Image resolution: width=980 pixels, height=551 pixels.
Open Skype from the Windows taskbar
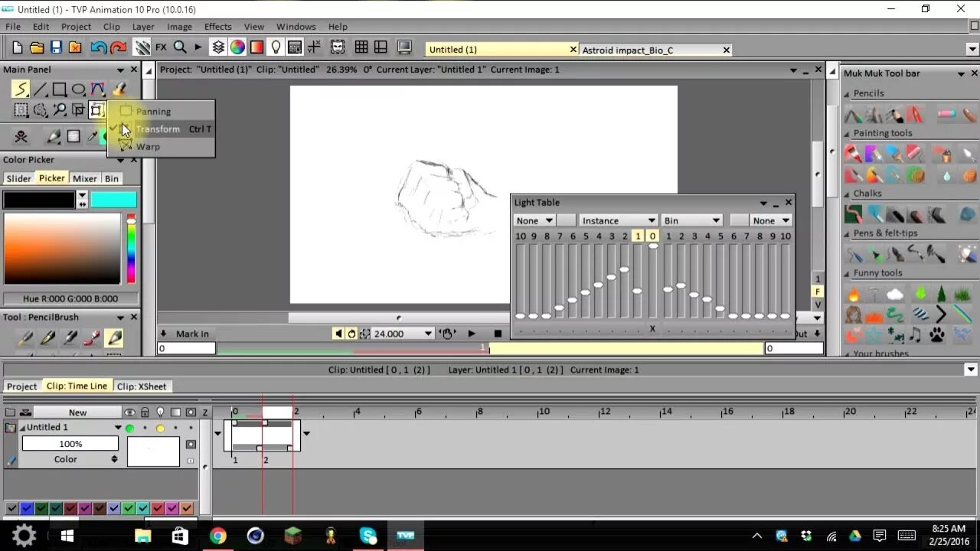click(x=368, y=535)
